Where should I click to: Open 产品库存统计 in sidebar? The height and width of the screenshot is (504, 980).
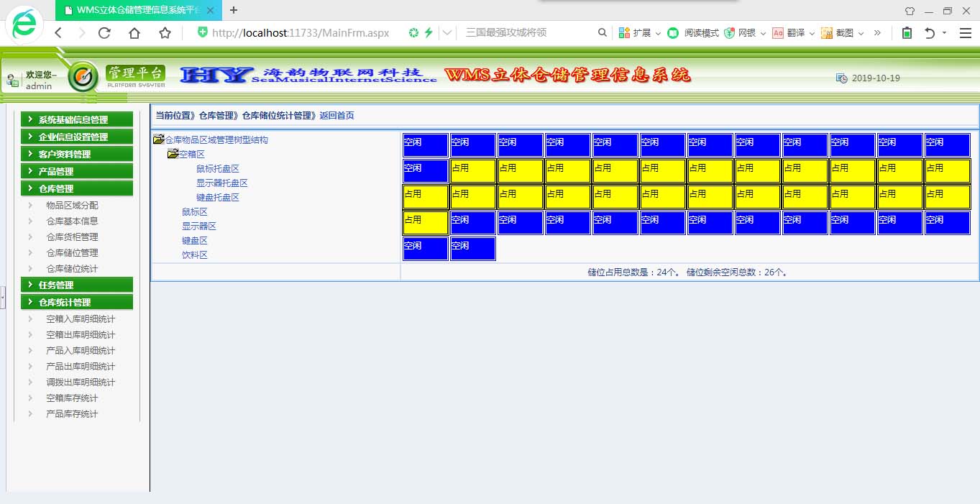click(72, 414)
